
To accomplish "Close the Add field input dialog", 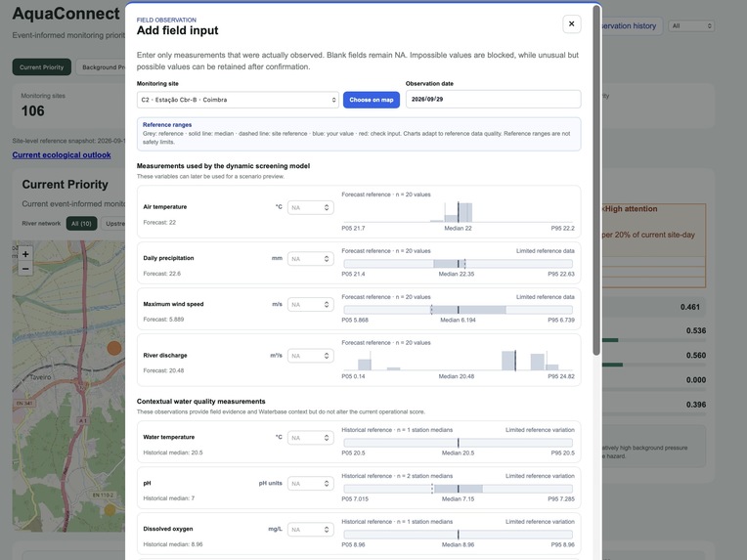I will (x=571, y=23).
